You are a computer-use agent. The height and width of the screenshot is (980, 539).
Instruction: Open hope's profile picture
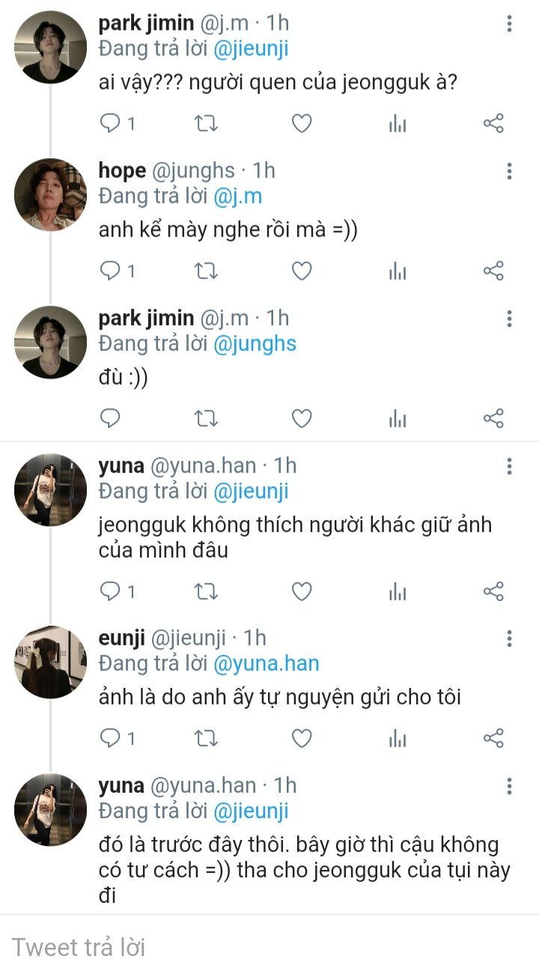point(51,195)
